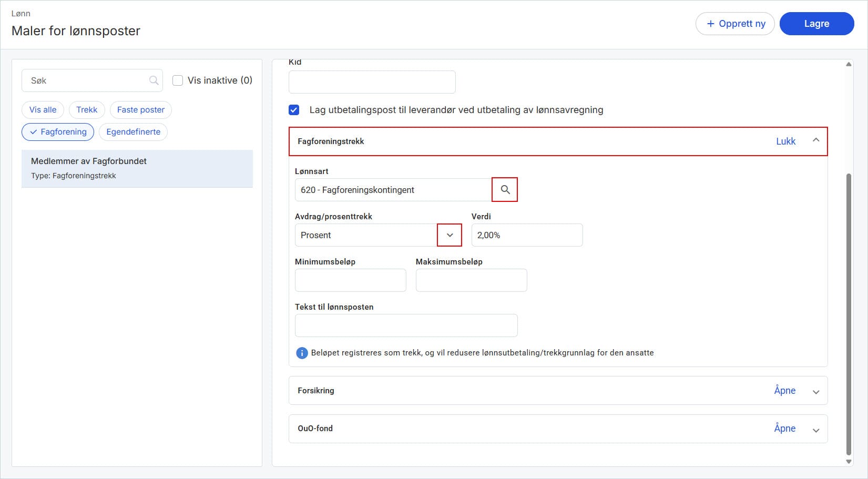Click the Forsikring section title
This screenshot has width=868, height=479.
(316, 391)
